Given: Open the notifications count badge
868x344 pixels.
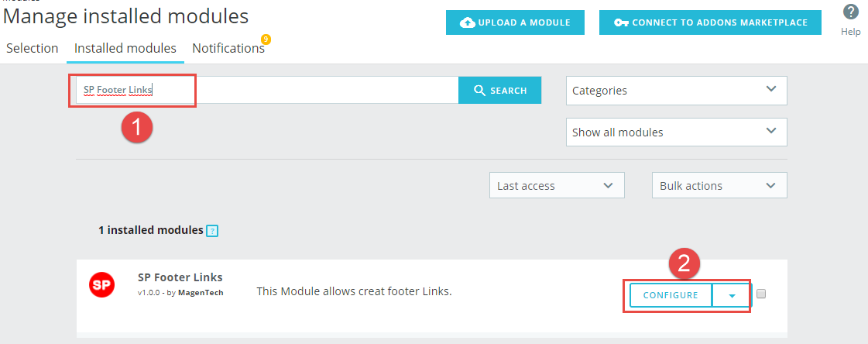Looking at the screenshot, I should pyautogui.click(x=266, y=40).
